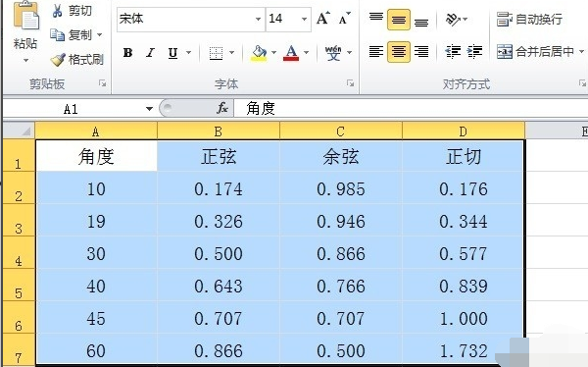
Task: Open phonetic guide dropdown arrow
Action: (349, 53)
